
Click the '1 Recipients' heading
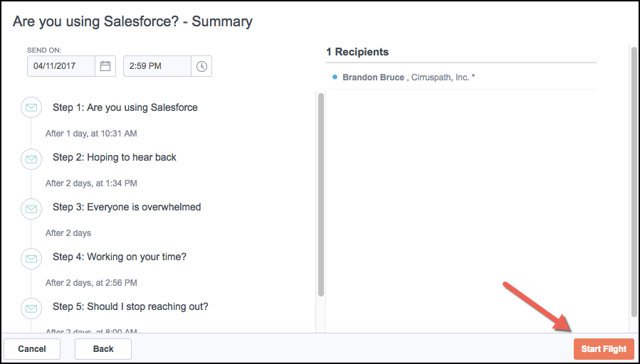pyautogui.click(x=357, y=52)
